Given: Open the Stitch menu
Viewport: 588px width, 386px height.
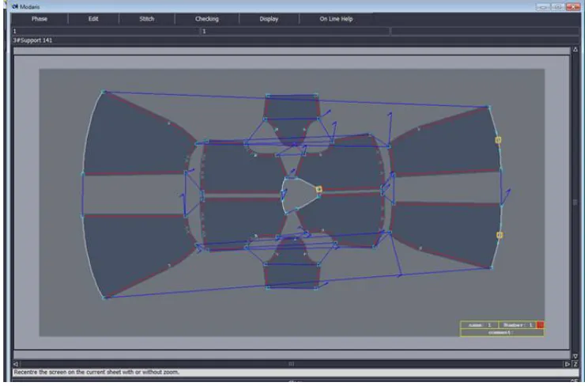Looking at the screenshot, I should click(x=147, y=19).
